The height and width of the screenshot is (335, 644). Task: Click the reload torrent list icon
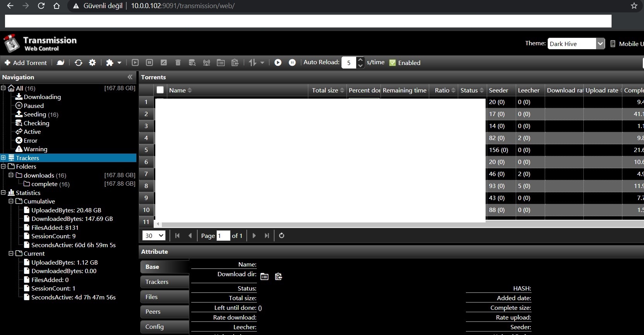[x=78, y=63]
